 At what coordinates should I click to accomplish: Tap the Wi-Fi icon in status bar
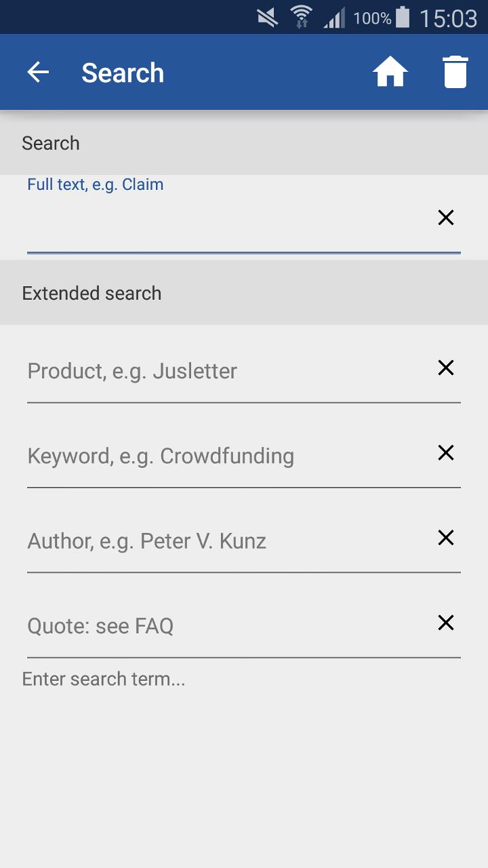click(301, 18)
